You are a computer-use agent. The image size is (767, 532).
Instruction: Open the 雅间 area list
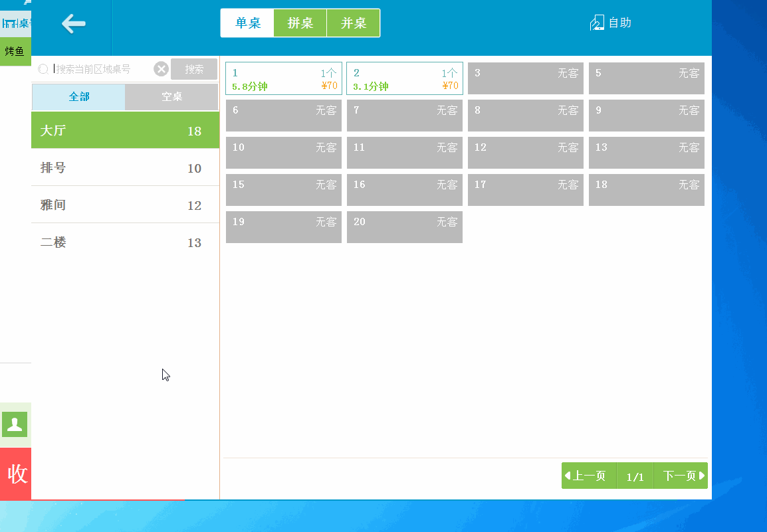coord(125,205)
